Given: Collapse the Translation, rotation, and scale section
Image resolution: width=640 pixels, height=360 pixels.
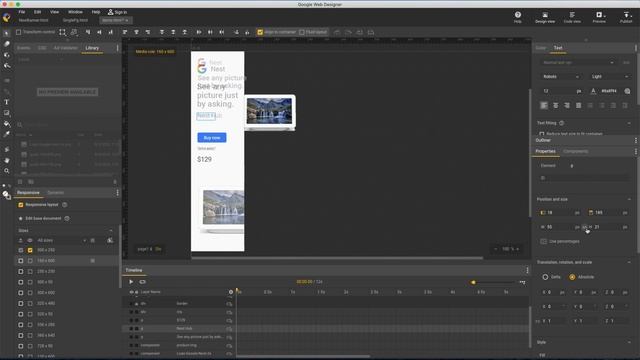Looking at the screenshot, I should pyautogui.click(x=629, y=262).
